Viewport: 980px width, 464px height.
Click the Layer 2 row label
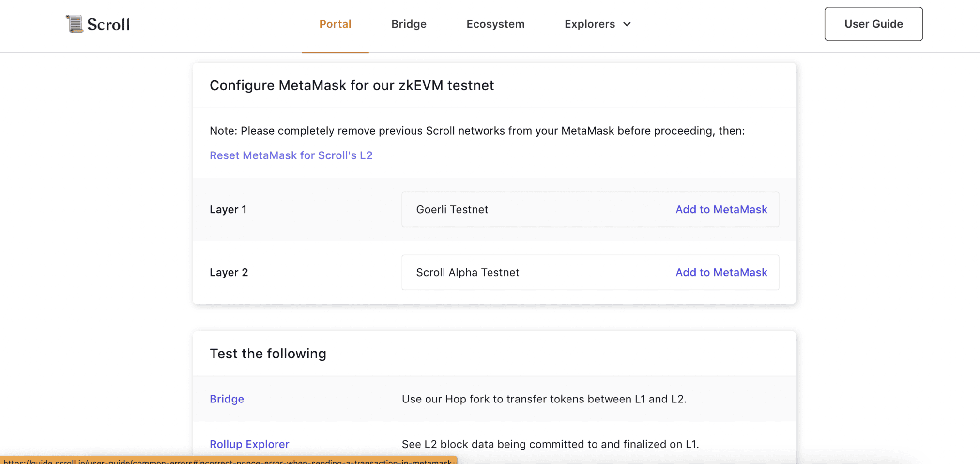click(229, 272)
